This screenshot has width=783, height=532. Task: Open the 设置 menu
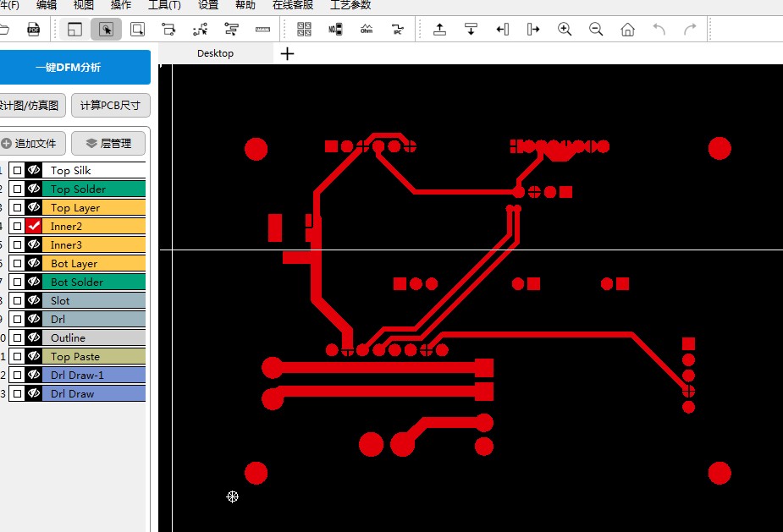click(208, 5)
